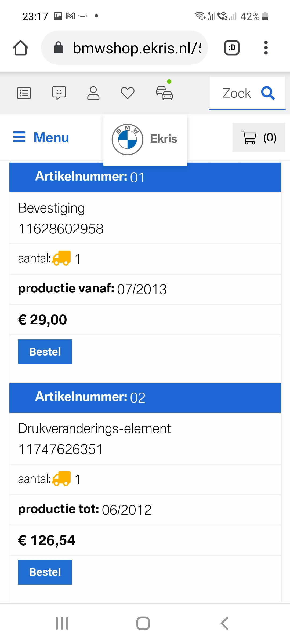The height and width of the screenshot is (644, 290).
Task: Open the chat feedback smiley icon
Action: tap(59, 93)
